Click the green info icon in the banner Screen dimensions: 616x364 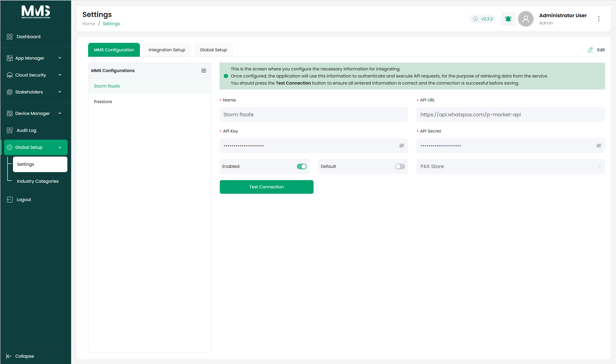pyautogui.click(x=226, y=76)
